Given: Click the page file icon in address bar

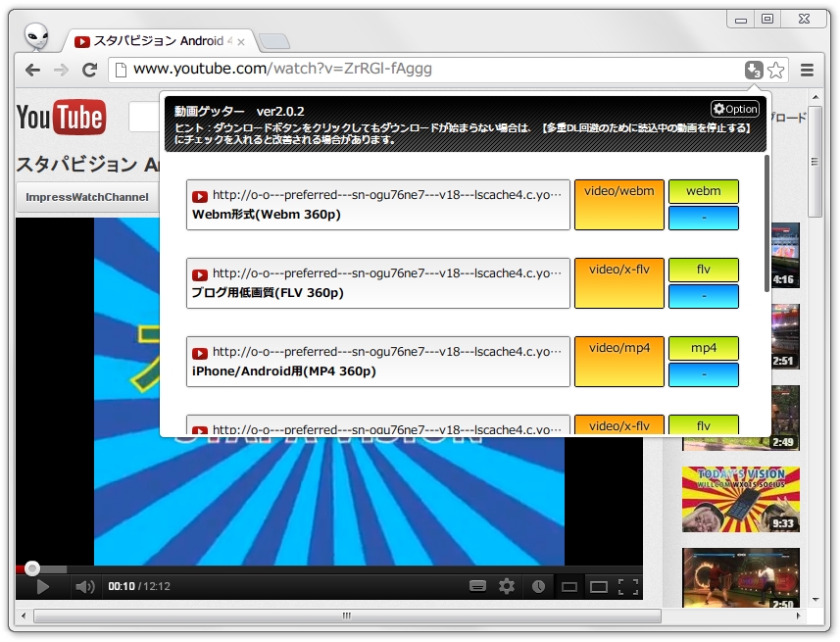Looking at the screenshot, I should point(122,70).
